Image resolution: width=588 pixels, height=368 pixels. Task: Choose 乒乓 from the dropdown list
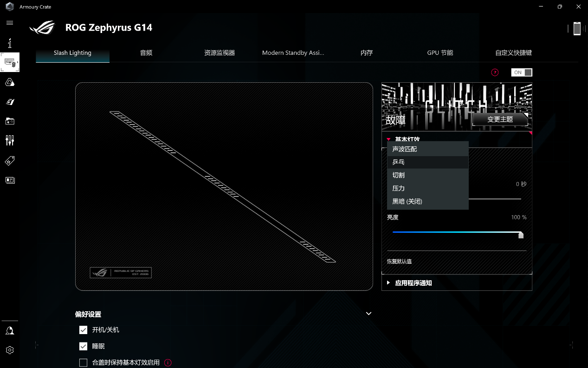tap(428, 162)
